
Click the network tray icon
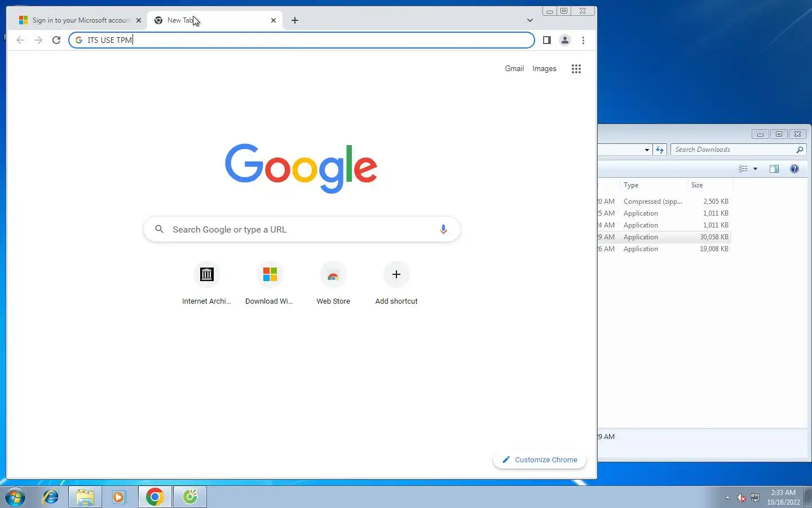(755, 497)
